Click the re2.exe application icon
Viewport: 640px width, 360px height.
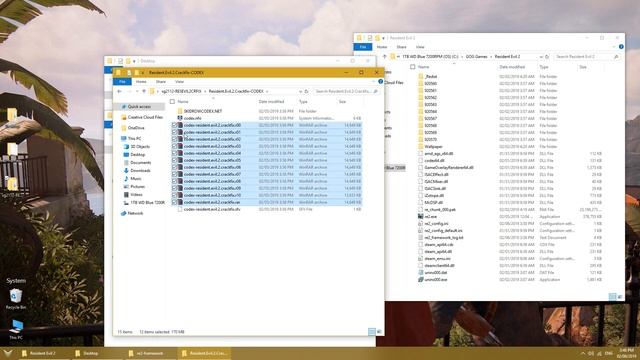coord(420,216)
